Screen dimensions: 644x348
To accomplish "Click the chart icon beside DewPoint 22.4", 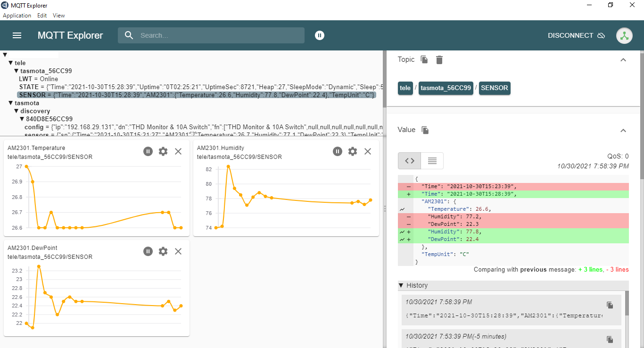I will 402,240.
